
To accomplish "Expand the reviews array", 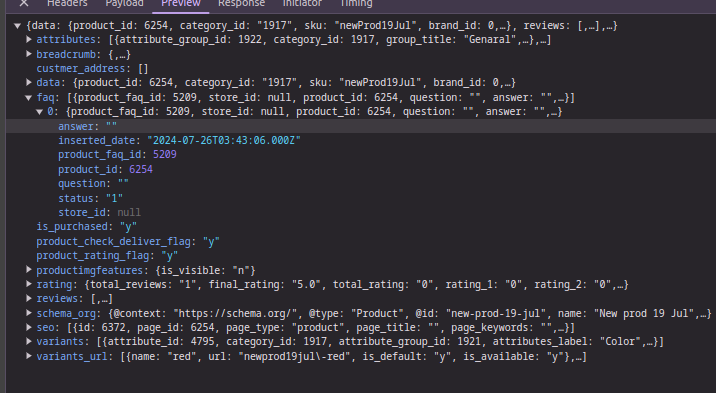I will [29, 299].
